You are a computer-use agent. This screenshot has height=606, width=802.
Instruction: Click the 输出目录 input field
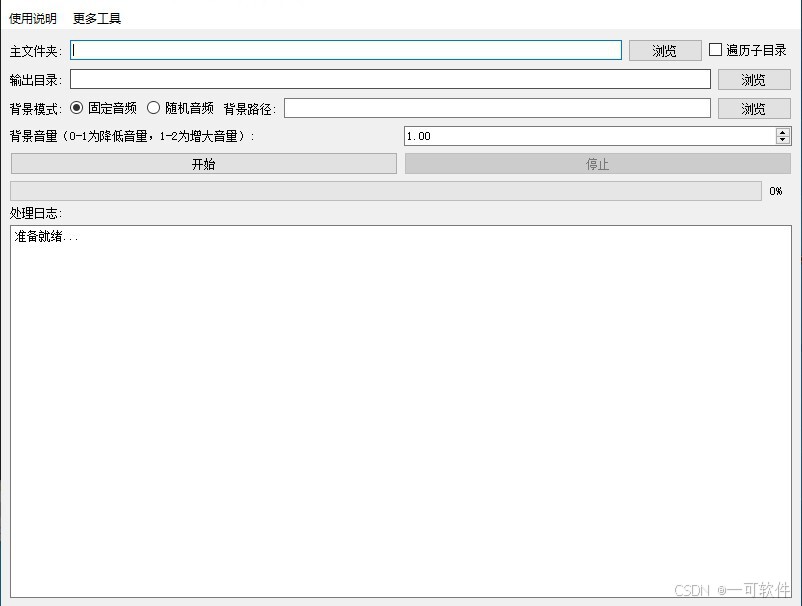click(x=390, y=79)
